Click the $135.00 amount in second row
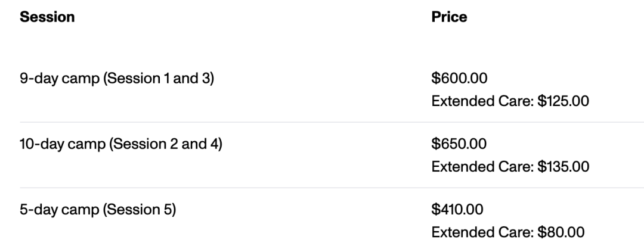Image resolution: width=644 pixels, height=252 pixels. pos(563,167)
